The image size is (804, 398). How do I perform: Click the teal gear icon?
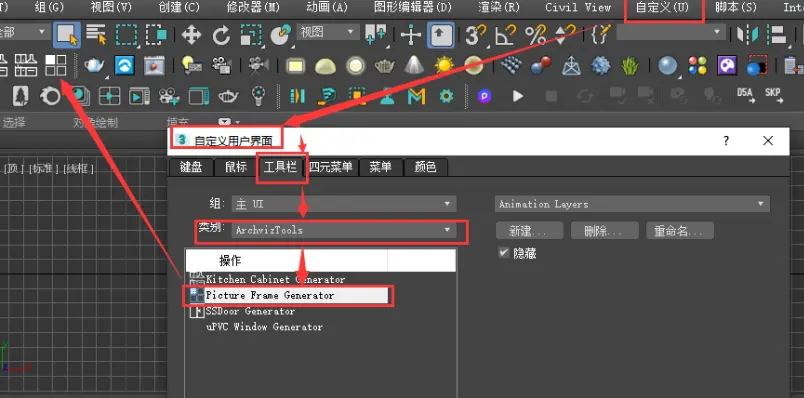[447, 96]
